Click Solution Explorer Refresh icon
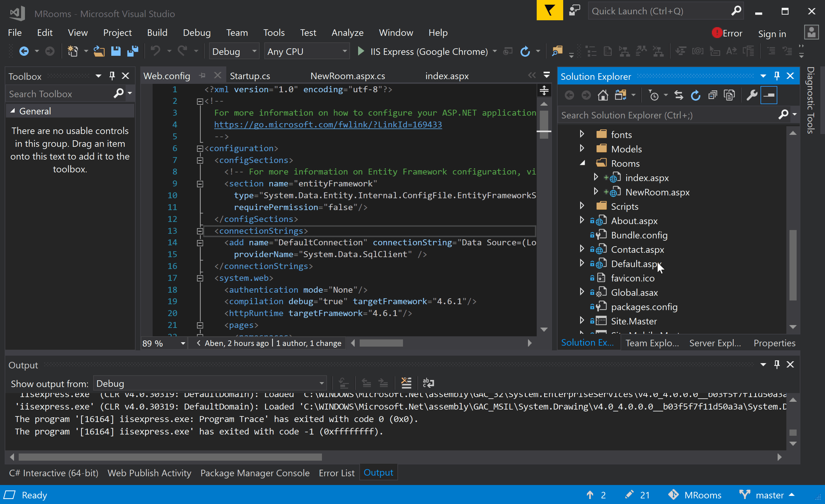Screen dimensions: 825x504 coord(696,95)
